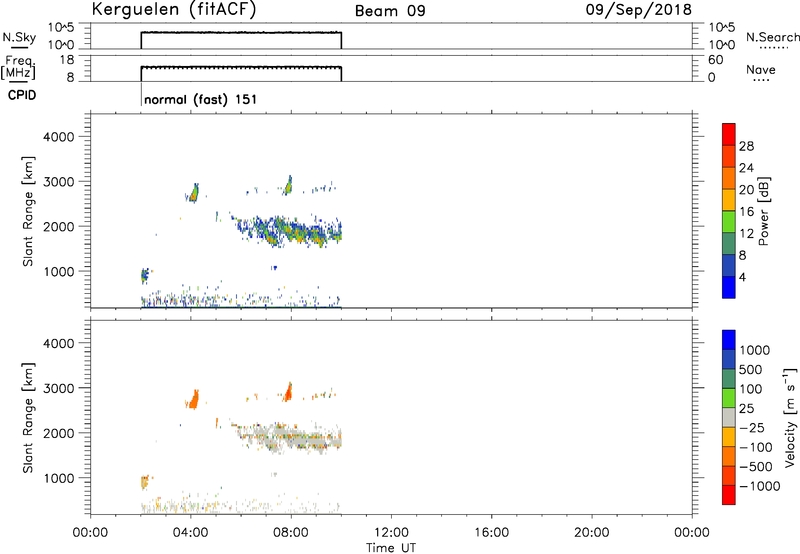Image resolution: width=800 pixels, height=554 pixels.
Task: Click the '12:00' time tick label
Action: pos(391,533)
